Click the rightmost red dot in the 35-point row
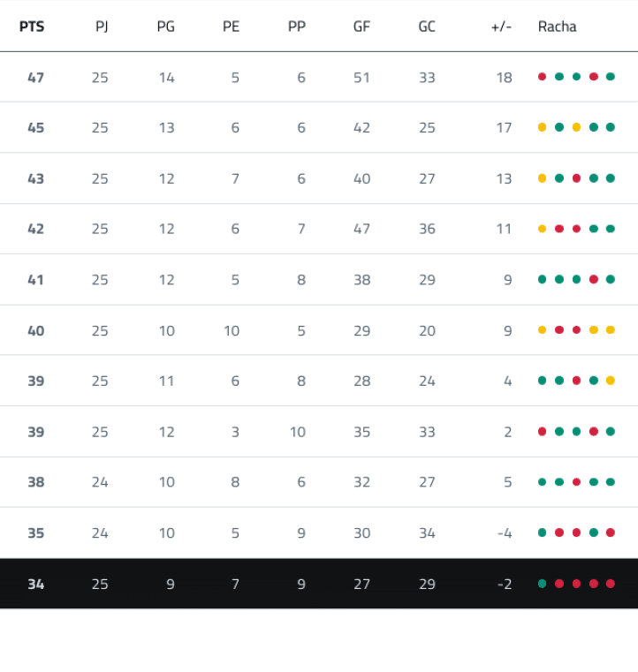 click(611, 532)
